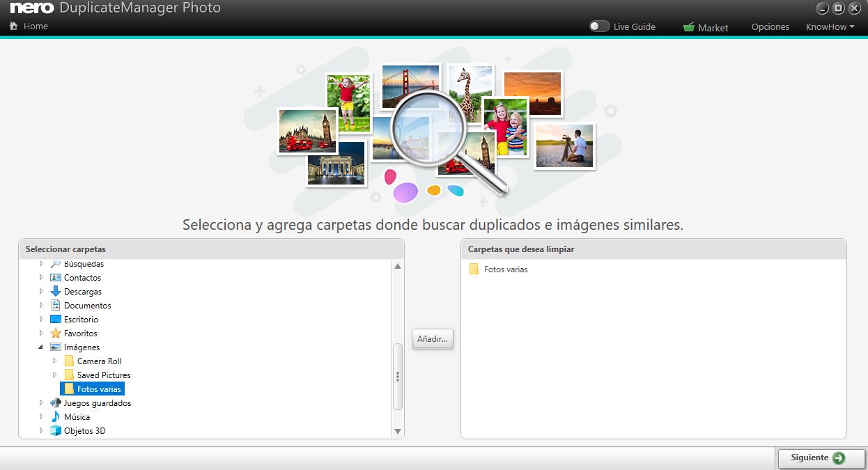Open the Opciones menu
Viewport: 868px width, 470px height.
point(770,27)
